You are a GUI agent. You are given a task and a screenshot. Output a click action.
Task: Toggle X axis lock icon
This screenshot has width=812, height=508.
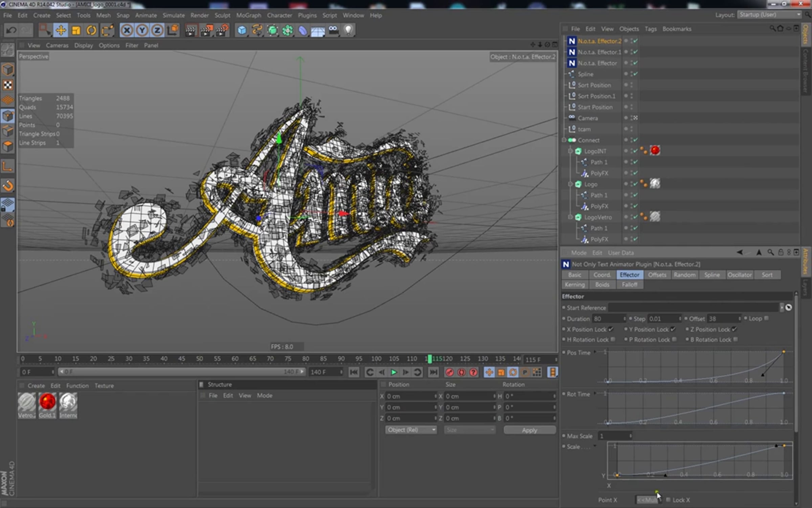(x=127, y=30)
